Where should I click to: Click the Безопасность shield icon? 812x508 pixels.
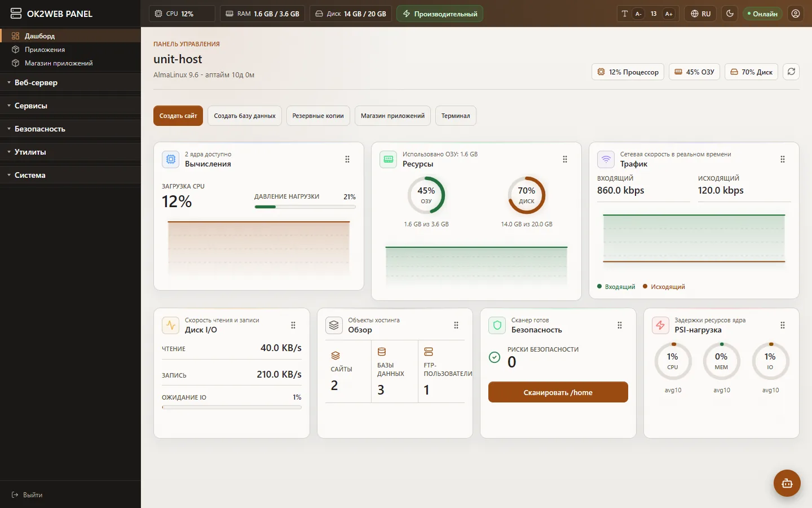click(x=497, y=325)
